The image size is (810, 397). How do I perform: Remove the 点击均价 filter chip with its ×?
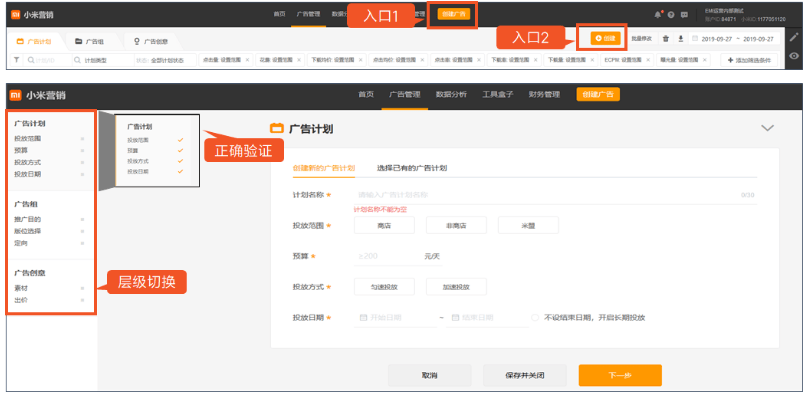click(422, 60)
